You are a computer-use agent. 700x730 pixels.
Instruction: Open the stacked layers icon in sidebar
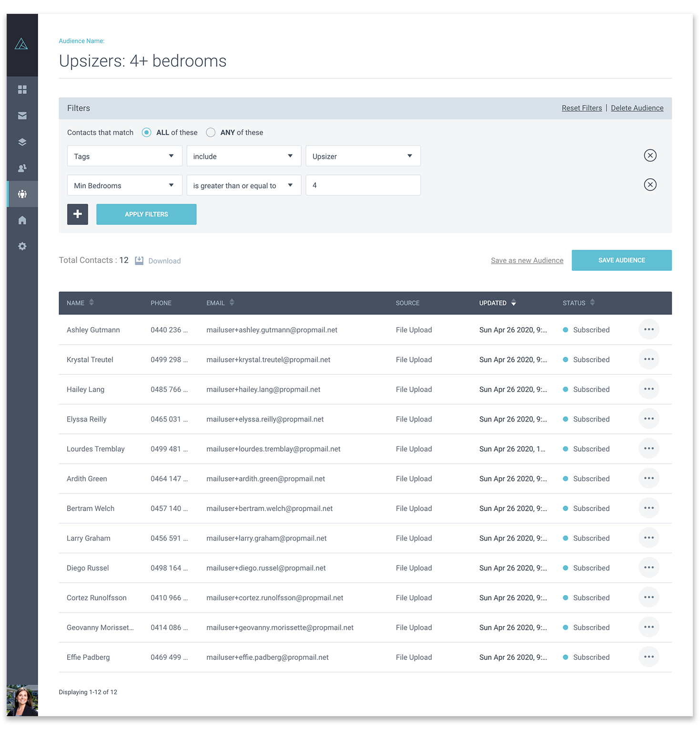click(22, 142)
